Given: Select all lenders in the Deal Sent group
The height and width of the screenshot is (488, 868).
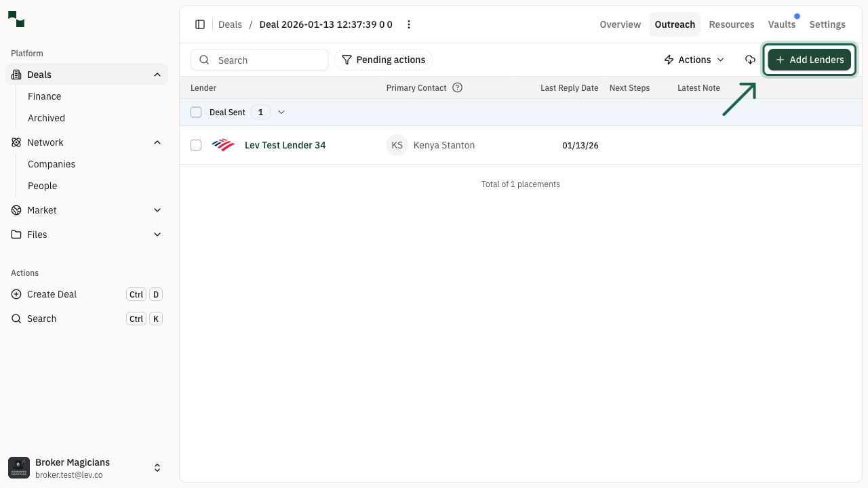Looking at the screenshot, I should [x=196, y=112].
